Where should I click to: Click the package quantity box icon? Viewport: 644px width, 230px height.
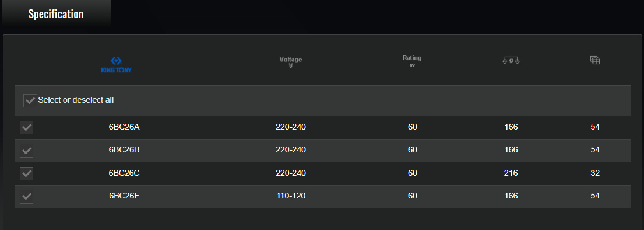(595, 60)
